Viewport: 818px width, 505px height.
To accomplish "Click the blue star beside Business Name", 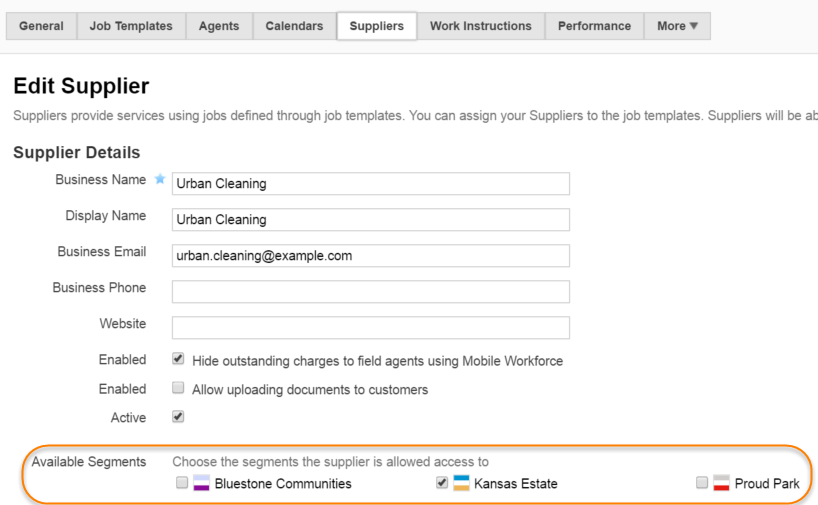I will tap(160, 180).
